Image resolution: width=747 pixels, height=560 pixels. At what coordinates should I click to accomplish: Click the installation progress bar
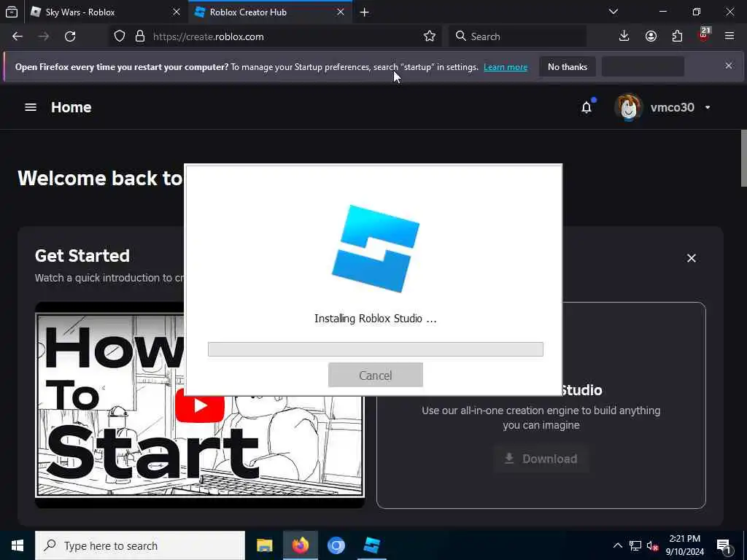point(376,349)
